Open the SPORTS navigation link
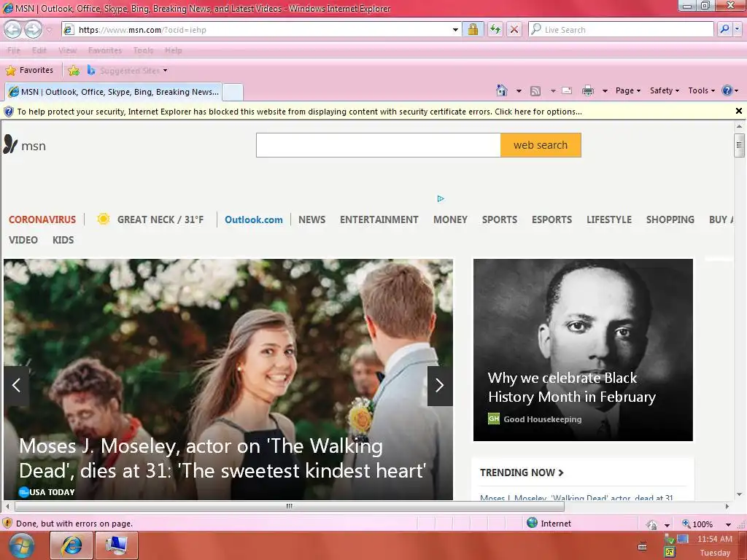 point(499,219)
